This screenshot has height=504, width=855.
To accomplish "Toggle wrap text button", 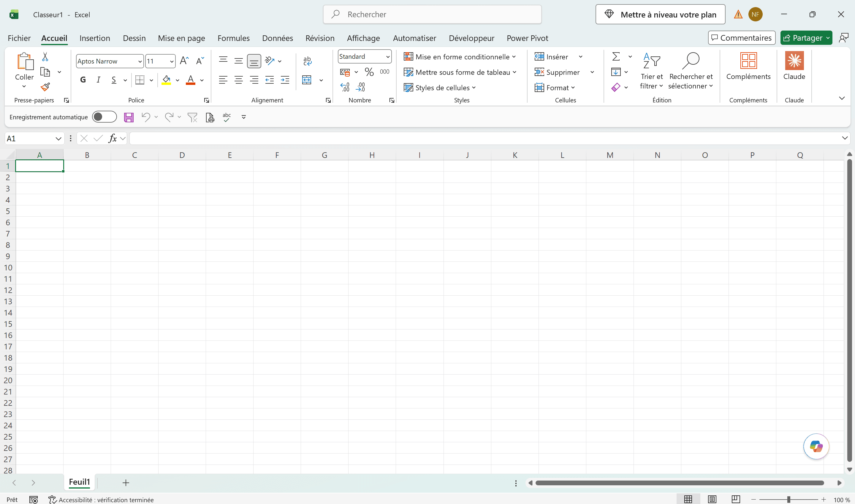I will [x=307, y=61].
